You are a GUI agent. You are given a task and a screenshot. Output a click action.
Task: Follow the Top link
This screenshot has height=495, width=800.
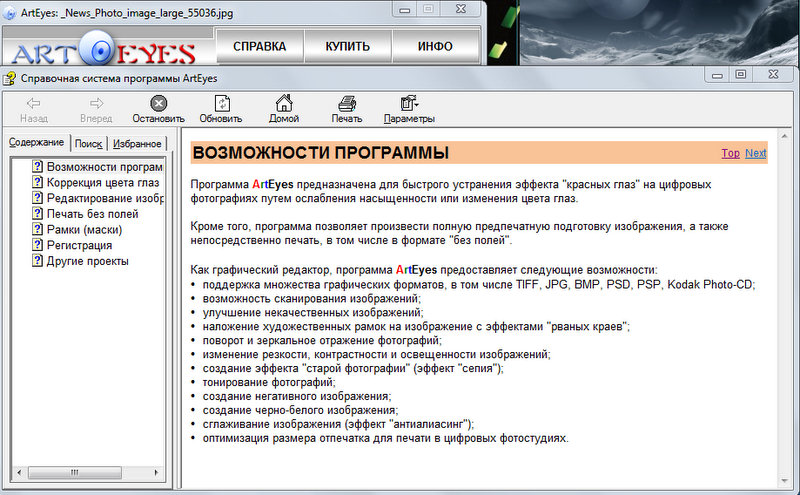(x=731, y=153)
